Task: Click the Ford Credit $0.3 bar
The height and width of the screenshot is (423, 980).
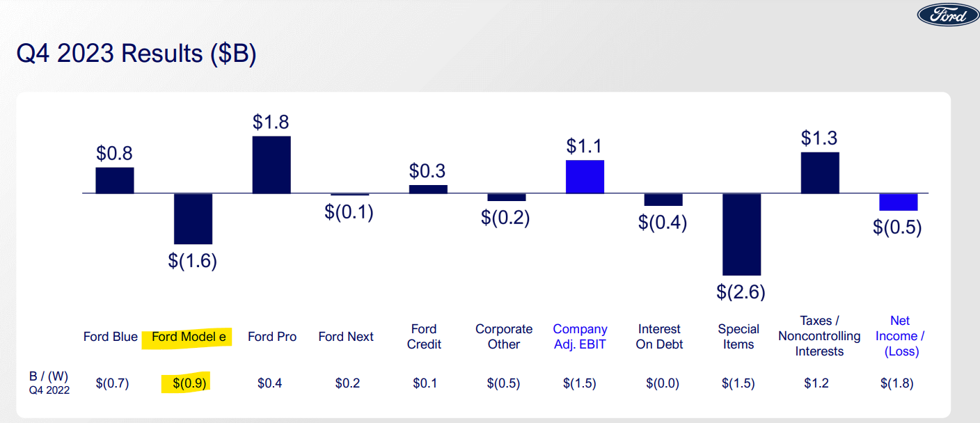Action: point(428,189)
